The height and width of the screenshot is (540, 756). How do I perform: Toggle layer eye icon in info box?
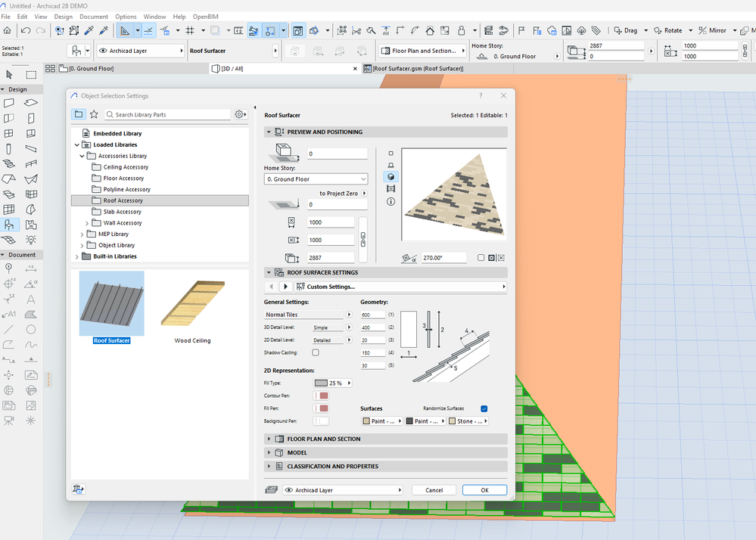(103, 51)
